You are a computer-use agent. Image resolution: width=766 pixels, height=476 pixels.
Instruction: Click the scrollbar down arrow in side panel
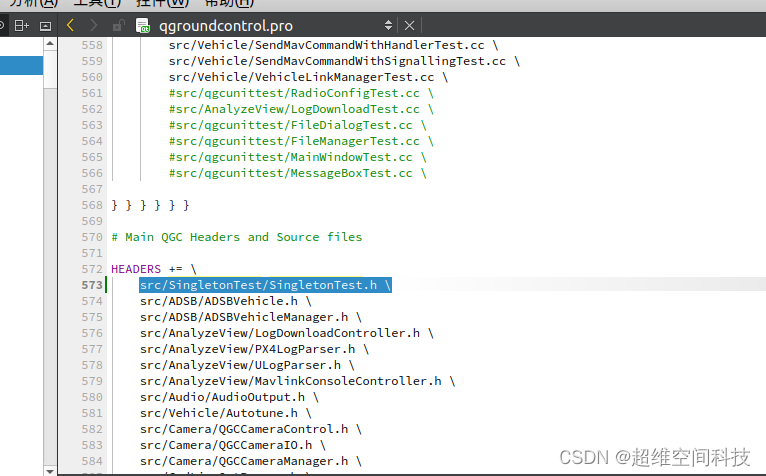[x=50, y=471]
